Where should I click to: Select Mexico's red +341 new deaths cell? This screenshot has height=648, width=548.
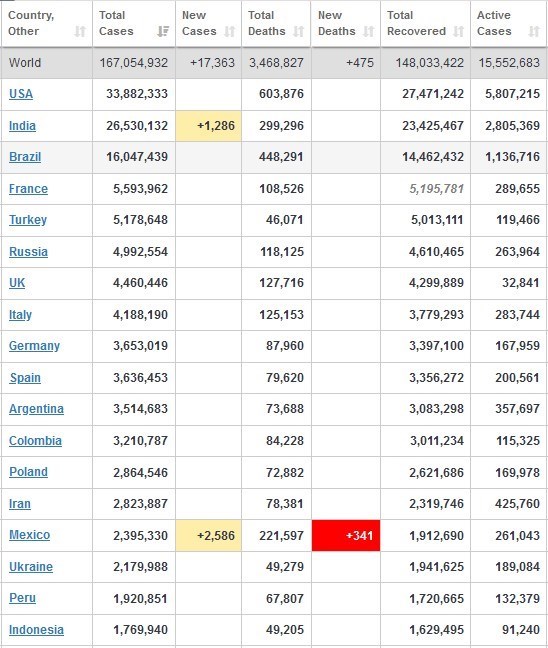(346, 536)
